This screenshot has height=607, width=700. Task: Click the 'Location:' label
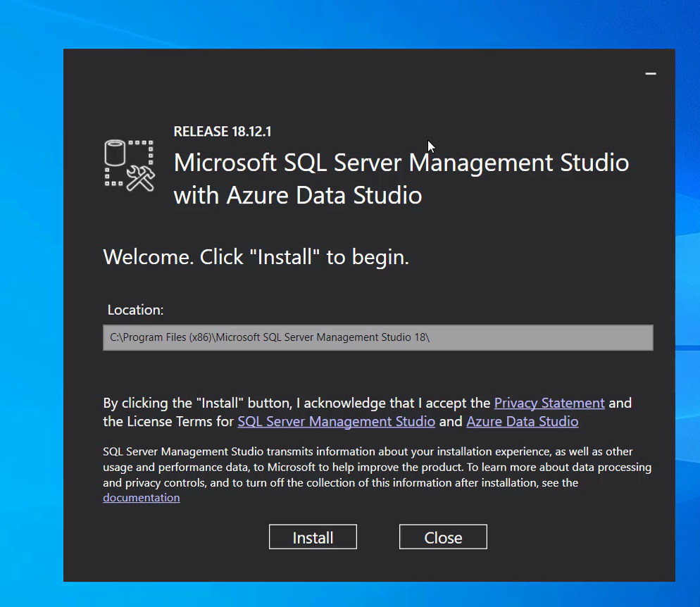pos(135,310)
